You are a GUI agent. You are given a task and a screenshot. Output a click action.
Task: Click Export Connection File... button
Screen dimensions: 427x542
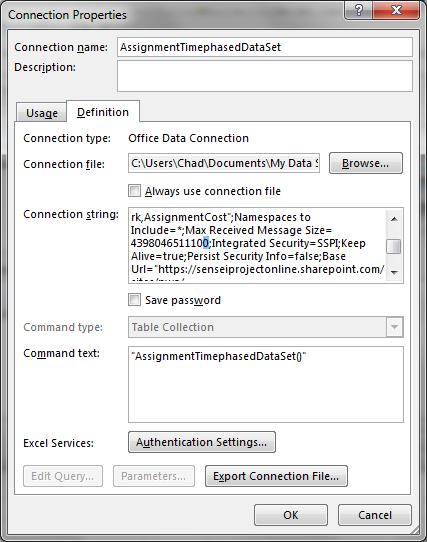click(276, 476)
